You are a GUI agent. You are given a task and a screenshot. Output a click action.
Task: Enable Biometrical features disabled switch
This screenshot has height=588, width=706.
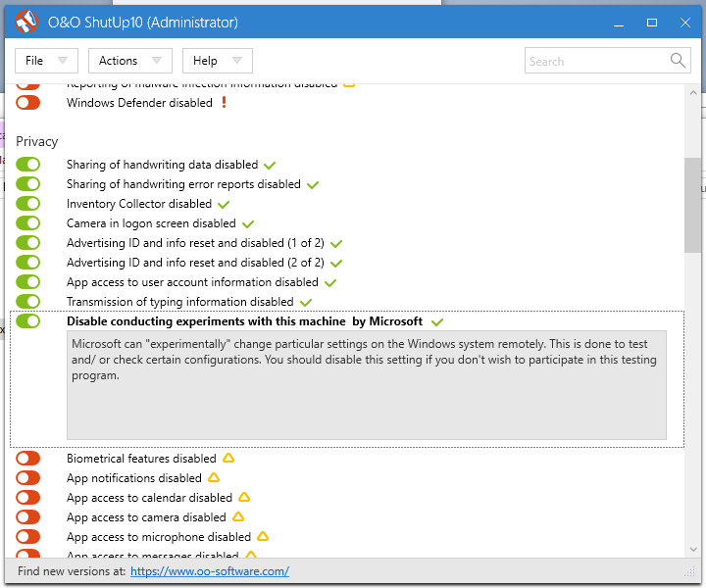tap(27, 458)
